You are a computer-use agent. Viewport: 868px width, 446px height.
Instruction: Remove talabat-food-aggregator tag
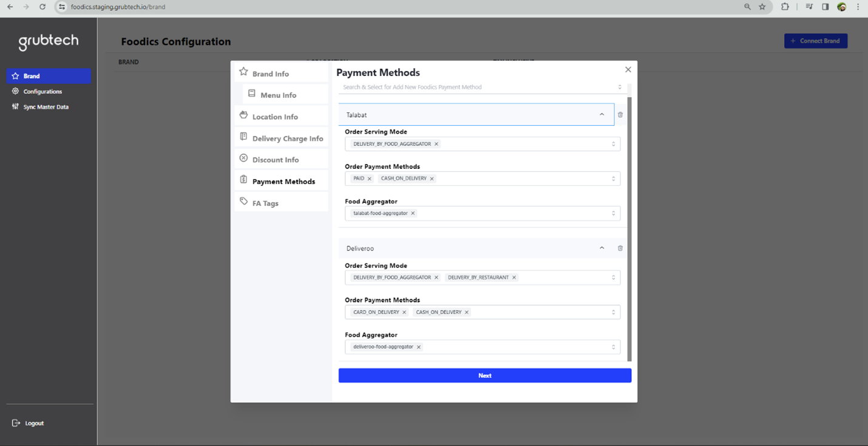pos(413,213)
